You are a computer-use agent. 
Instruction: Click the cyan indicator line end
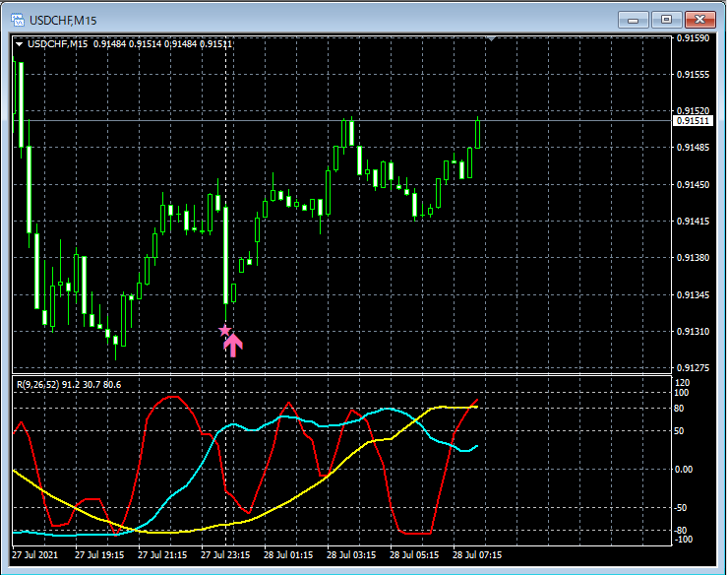(x=477, y=446)
